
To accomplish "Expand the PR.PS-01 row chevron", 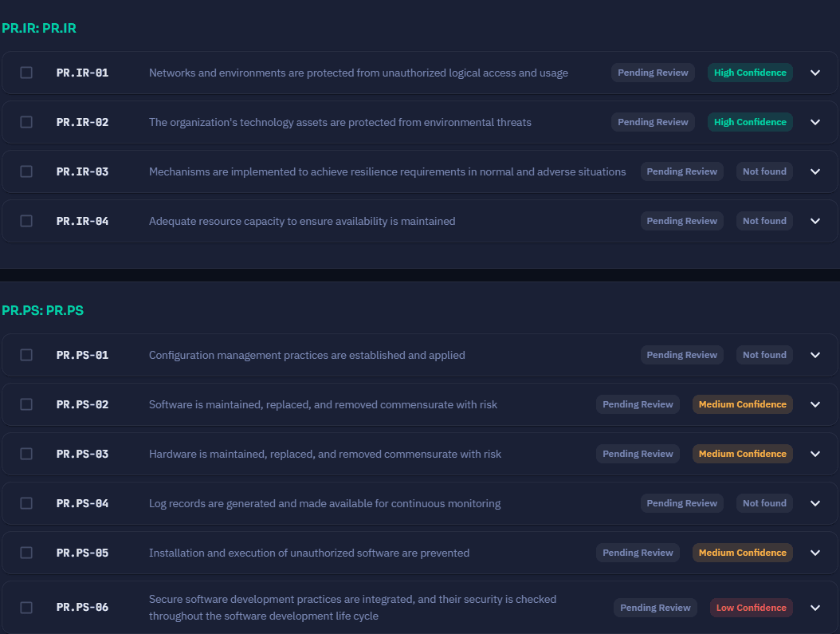I will pos(814,355).
